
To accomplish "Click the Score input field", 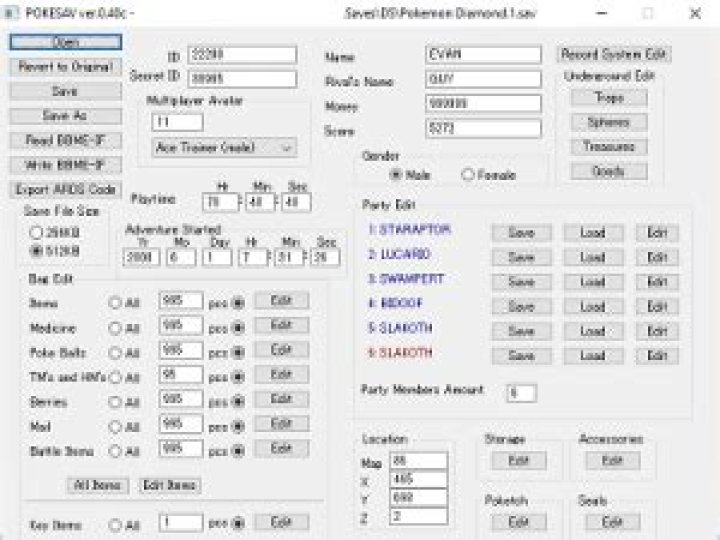I will [483, 129].
